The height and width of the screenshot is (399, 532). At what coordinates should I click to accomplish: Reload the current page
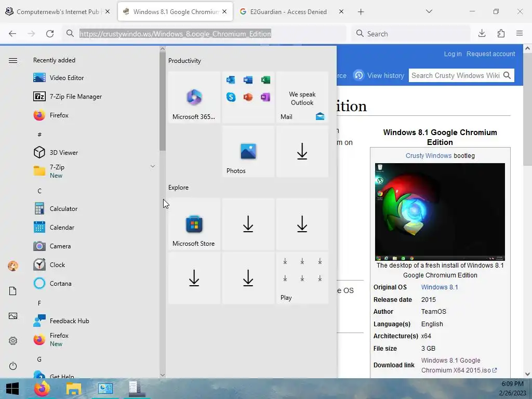[x=50, y=34]
